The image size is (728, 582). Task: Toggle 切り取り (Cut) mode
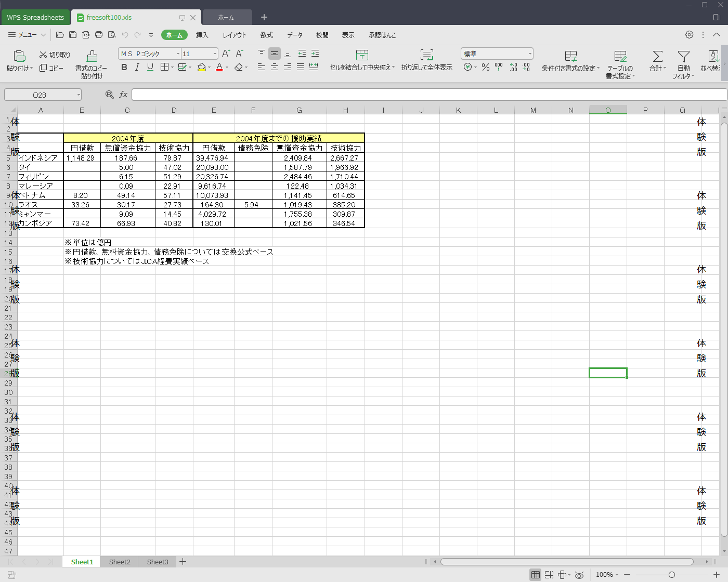point(54,54)
